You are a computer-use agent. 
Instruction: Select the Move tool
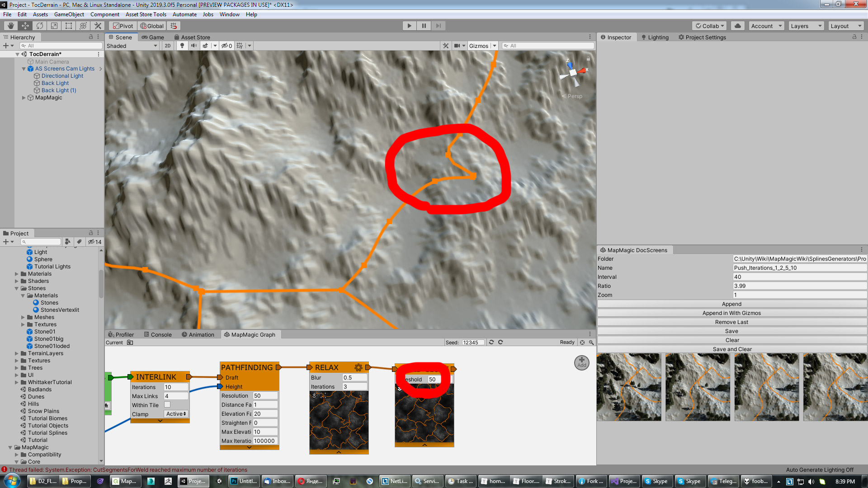25,26
